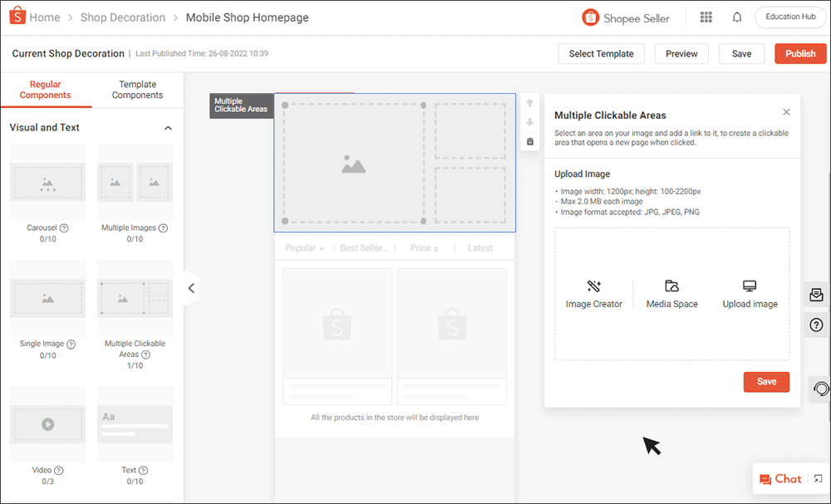Open Image Creator option

(x=593, y=294)
